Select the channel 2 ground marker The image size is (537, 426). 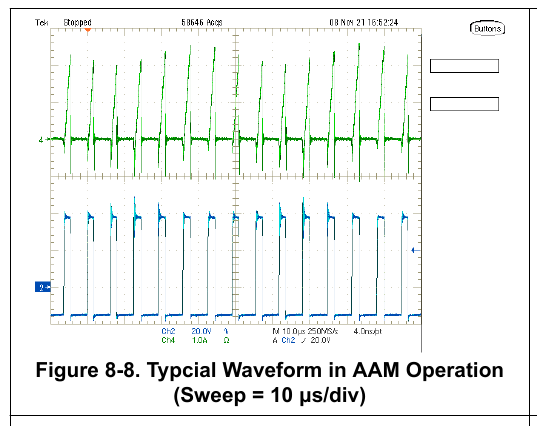click(43, 287)
